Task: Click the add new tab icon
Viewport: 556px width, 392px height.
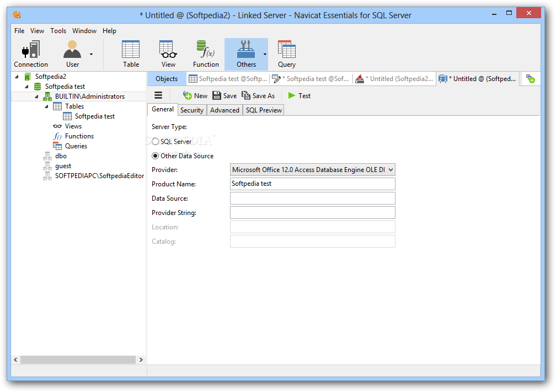Action: tap(531, 79)
